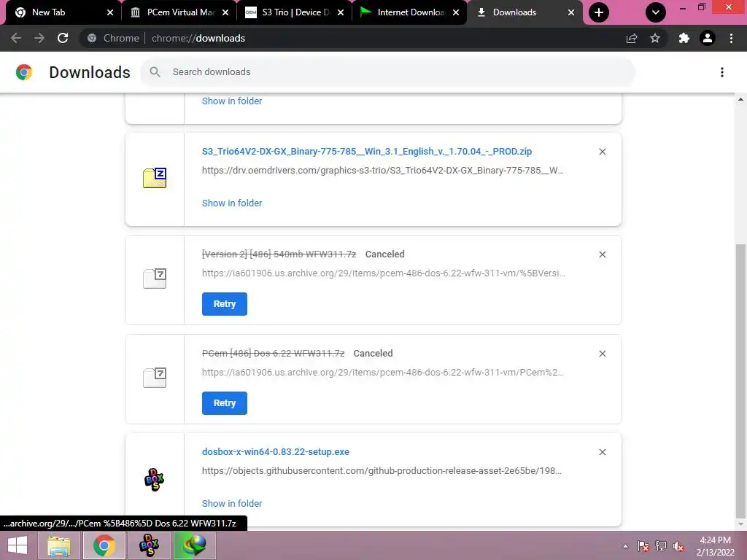The image size is (747, 560).
Task: Share this page icon
Action: [x=632, y=38]
